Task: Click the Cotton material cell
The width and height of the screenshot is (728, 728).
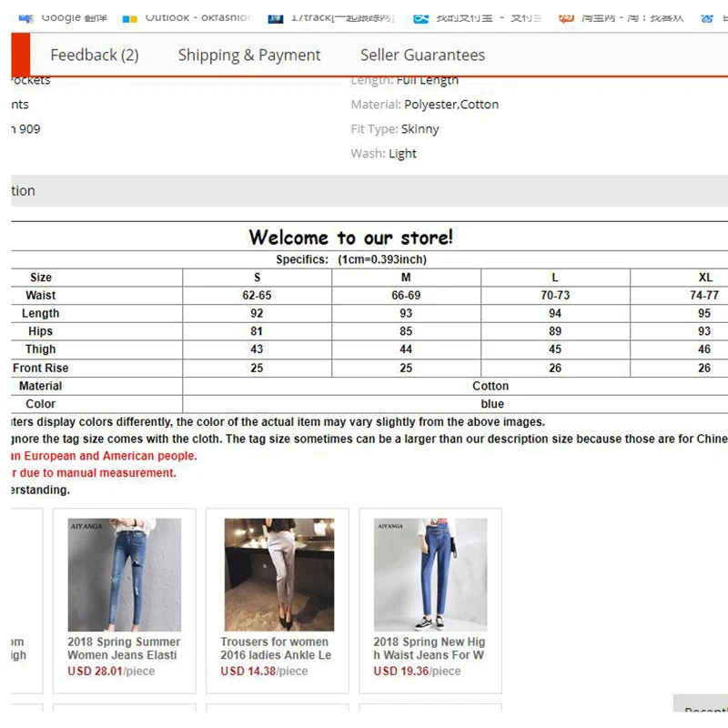Action: (x=490, y=386)
